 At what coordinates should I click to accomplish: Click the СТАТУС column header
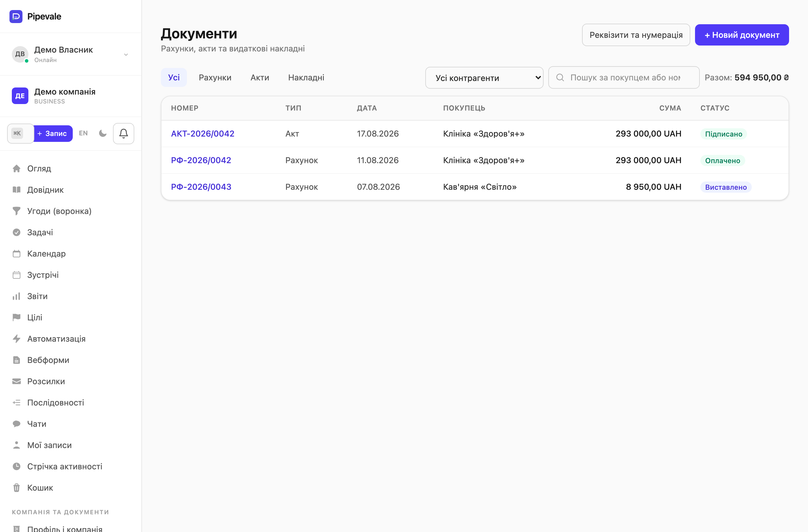pyautogui.click(x=715, y=108)
